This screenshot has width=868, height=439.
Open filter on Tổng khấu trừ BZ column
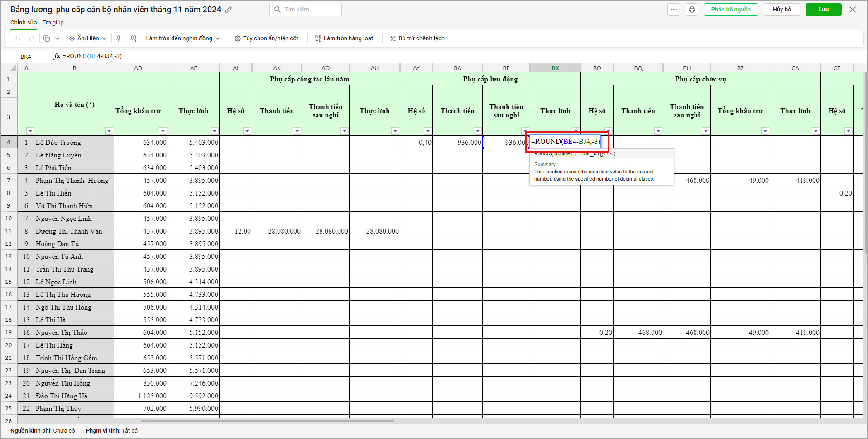(765, 131)
